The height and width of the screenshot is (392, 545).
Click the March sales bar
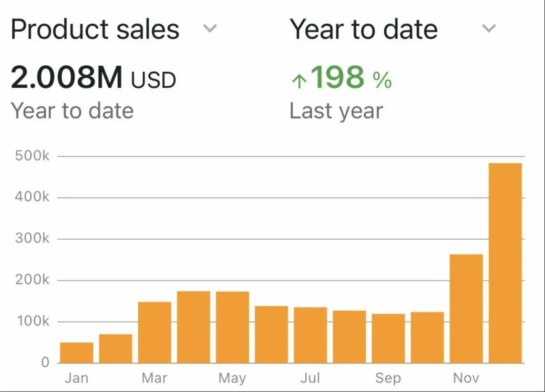(x=154, y=332)
